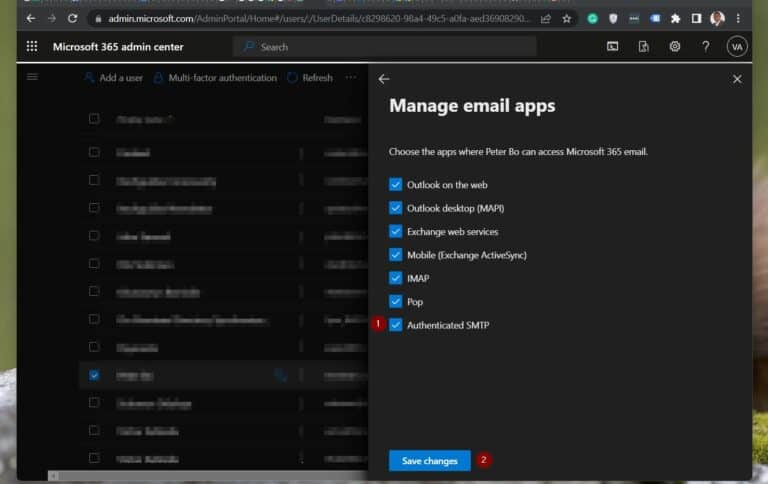Share this page from address bar
Screen dimensions: 768x484
point(546,19)
